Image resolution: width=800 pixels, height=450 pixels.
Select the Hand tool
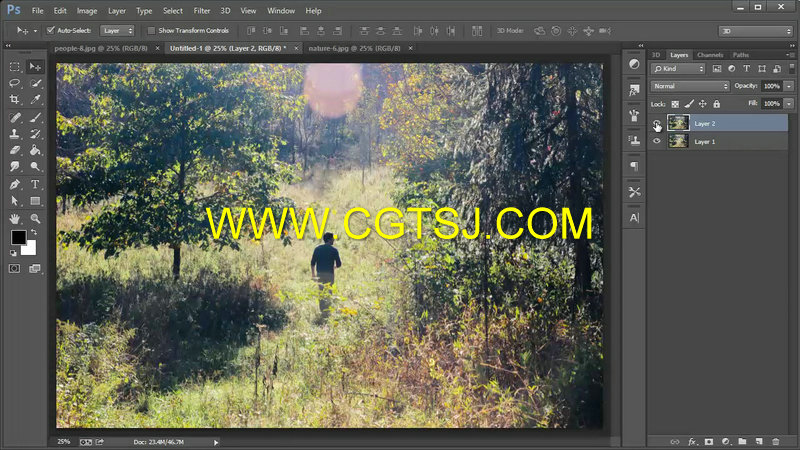(14, 219)
